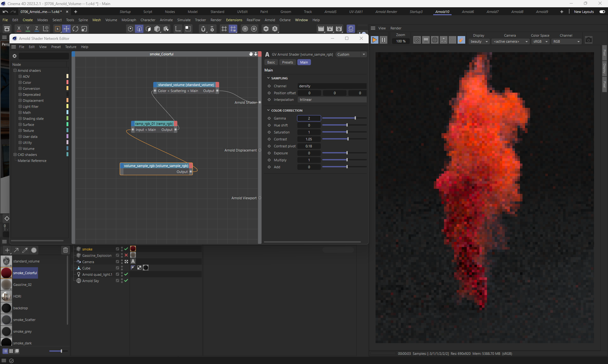The width and height of the screenshot is (608, 364).
Task: Expand the Surface shaders tree node
Action: [20, 125]
